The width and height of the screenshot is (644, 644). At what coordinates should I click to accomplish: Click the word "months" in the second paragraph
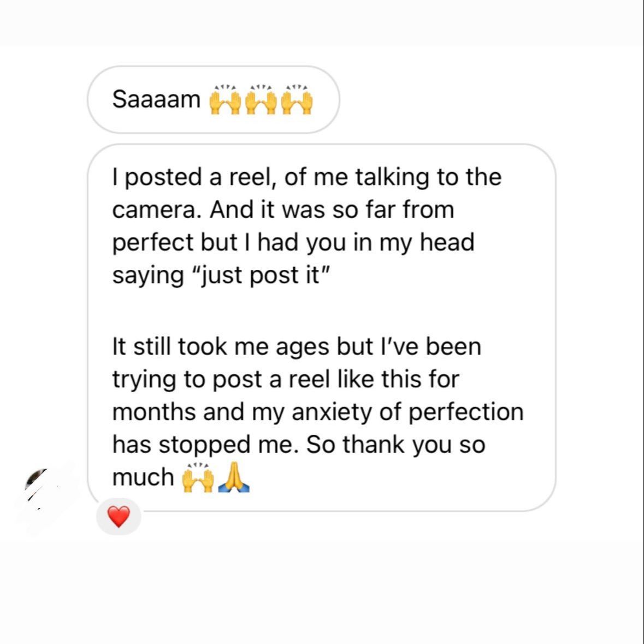coord(154,412)
